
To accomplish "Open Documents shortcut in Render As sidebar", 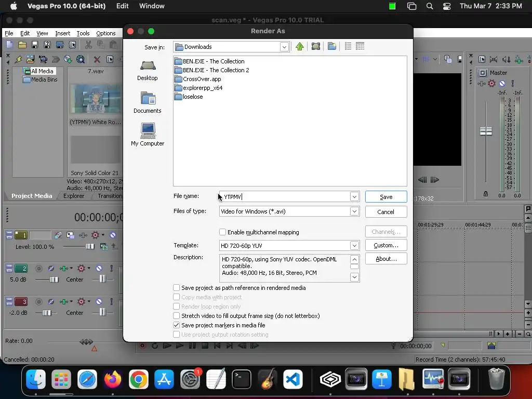I will [148, 103].
